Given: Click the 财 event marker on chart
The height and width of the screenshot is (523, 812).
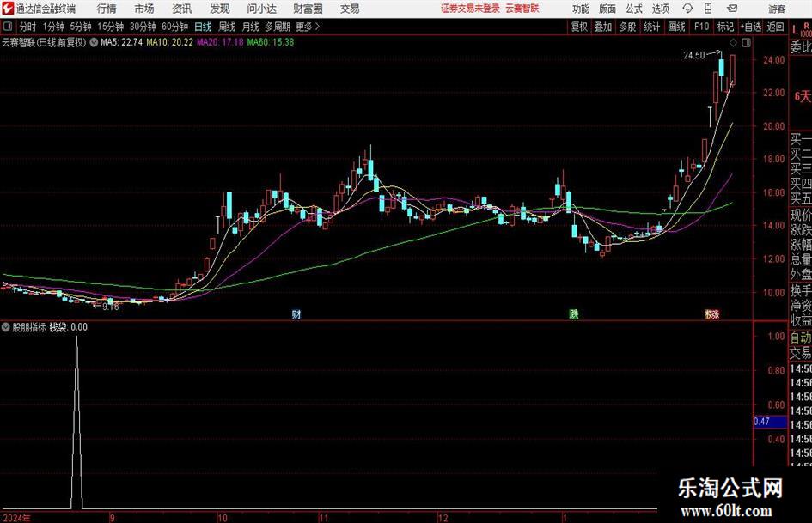Looking at the screenshot, I should (x=296, y=314).
